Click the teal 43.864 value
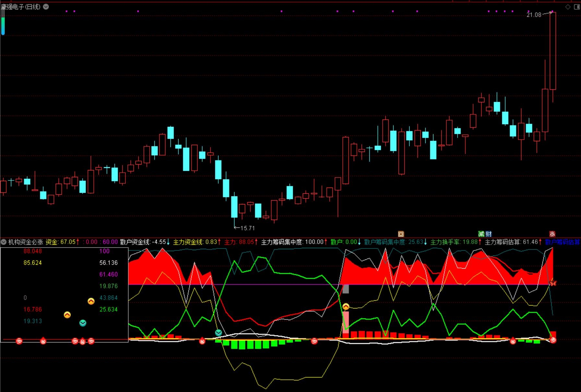Image resolution: width=581 pixels, height=392 pixels. coord(108,298)
